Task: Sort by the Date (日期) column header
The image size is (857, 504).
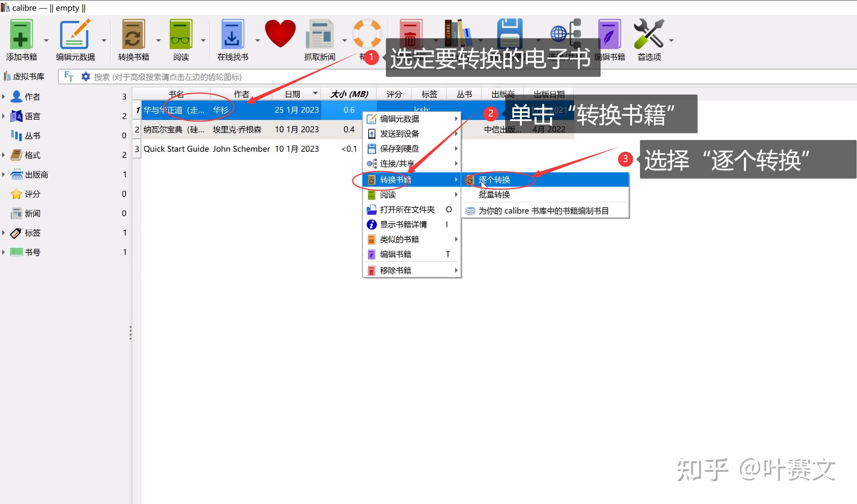Action: click(x=296, y=94)
